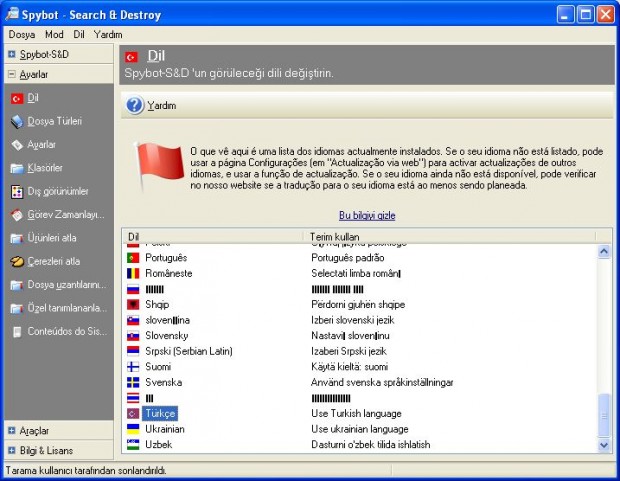Viewport: 620px width, 481px height.
Task: Click the Portuguese flag in language list
Action: (x=133, y=258)
